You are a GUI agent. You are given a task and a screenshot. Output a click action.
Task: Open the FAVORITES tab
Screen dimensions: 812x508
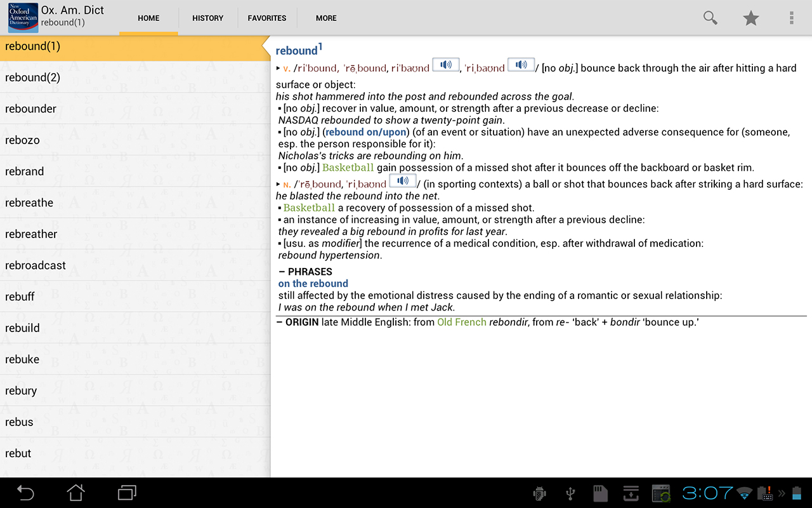click(x=267, y=18)
